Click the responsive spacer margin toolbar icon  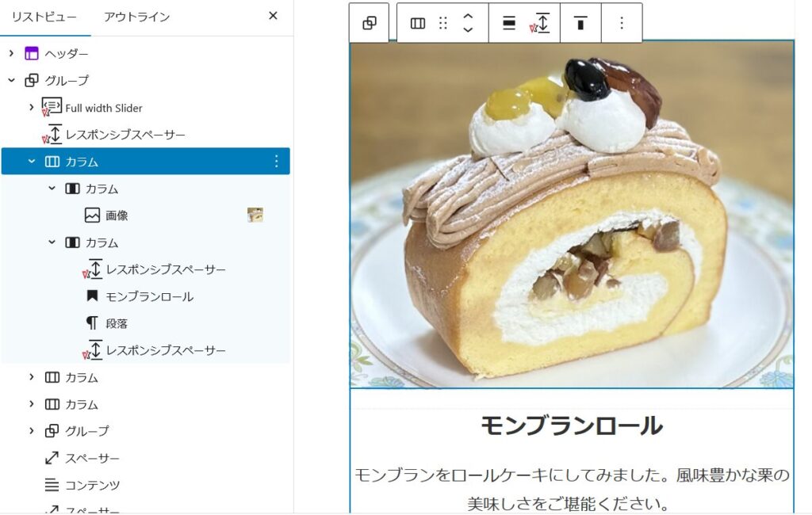(x=540, y=23)
